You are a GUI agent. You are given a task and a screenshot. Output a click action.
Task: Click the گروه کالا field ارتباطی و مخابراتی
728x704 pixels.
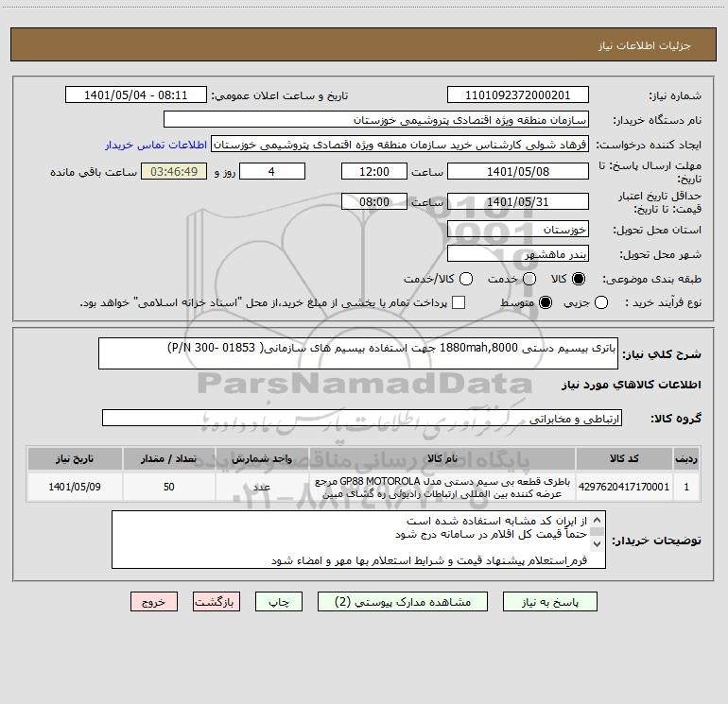click(362, 418)
